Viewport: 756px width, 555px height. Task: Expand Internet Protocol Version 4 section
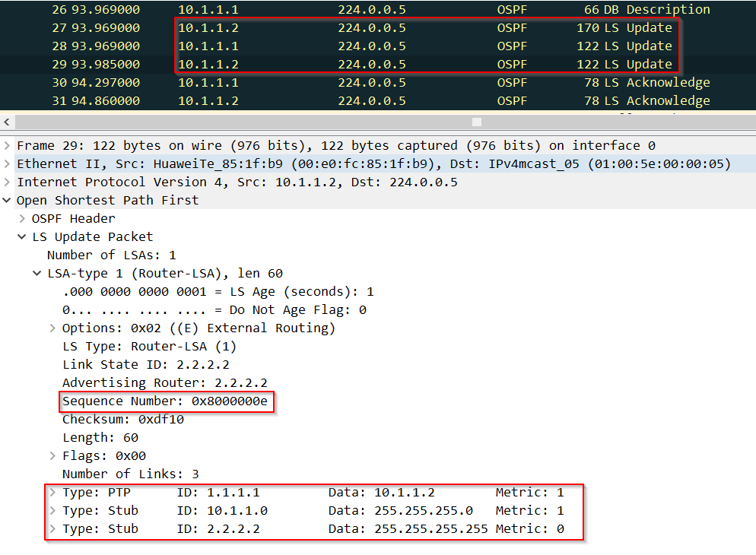pos(7,182)
